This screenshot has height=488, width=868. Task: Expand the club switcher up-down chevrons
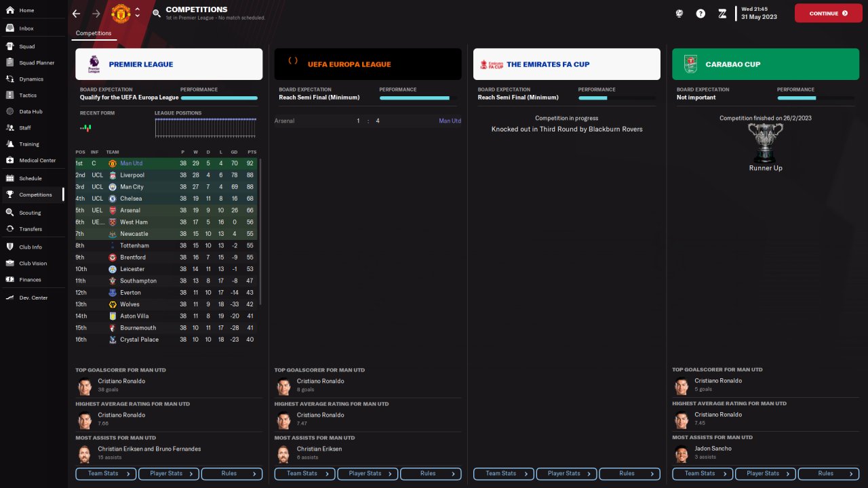pos(138,13)
